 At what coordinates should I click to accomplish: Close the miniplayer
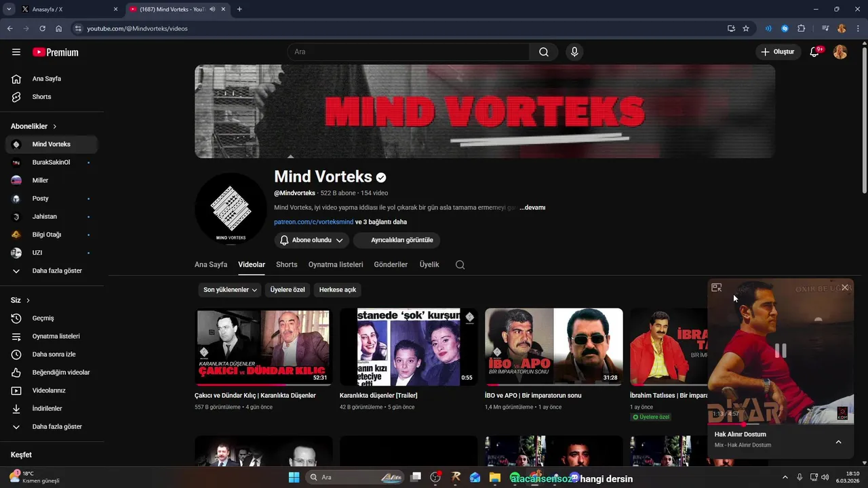point(845,288)
